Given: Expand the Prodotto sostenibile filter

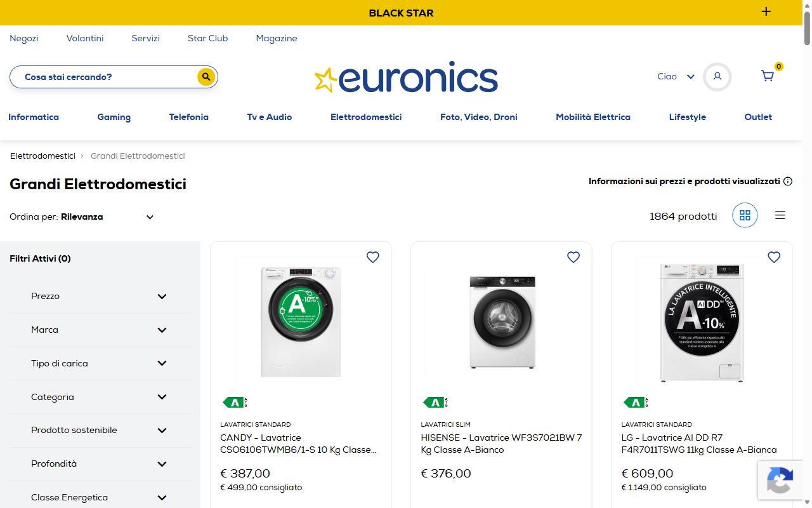Looking at the screenshot, I should [x=100, y=430].
